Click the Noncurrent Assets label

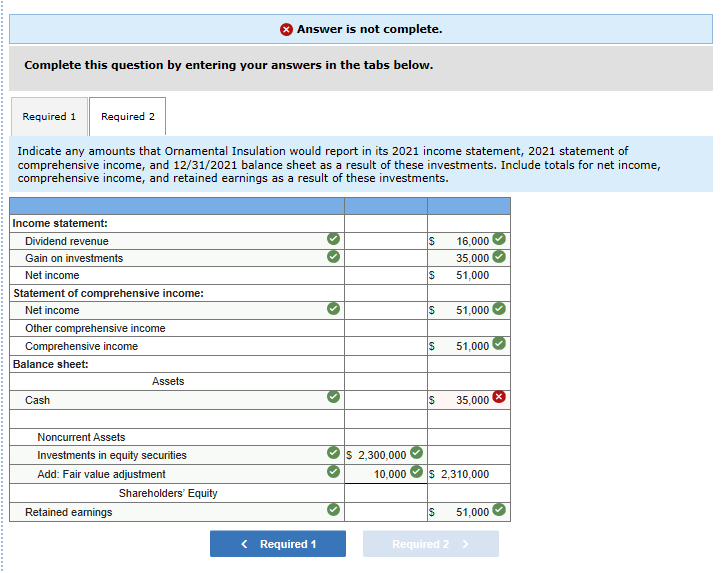click(x=81, y=437)
